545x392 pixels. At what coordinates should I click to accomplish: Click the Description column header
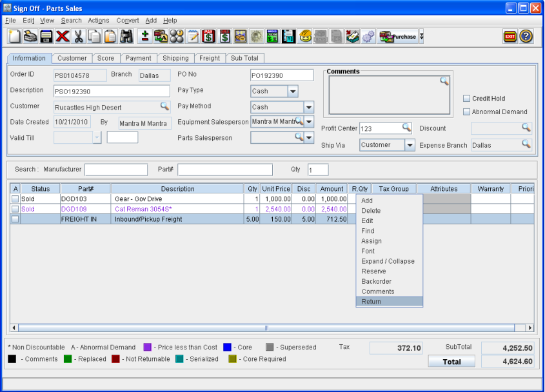pos(177,189)
